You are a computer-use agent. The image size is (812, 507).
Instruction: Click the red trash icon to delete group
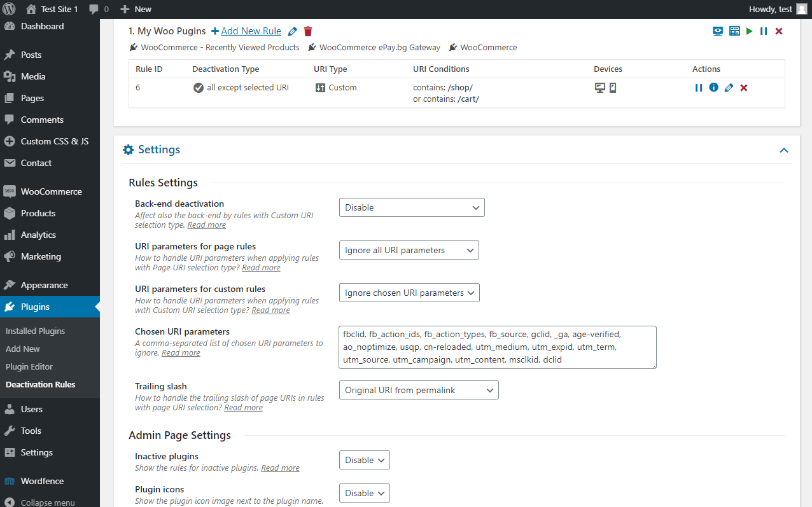coord(307,31)
